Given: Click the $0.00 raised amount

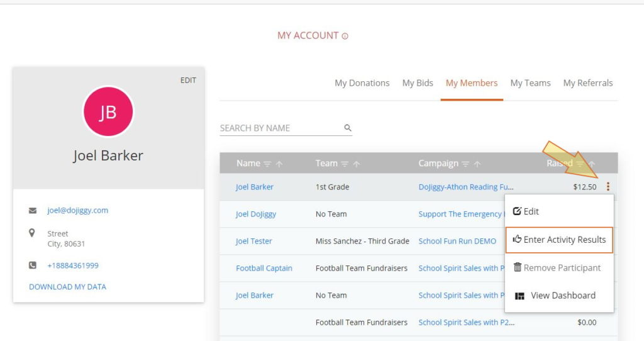Looking at the screenshot, I should [587, 323].
